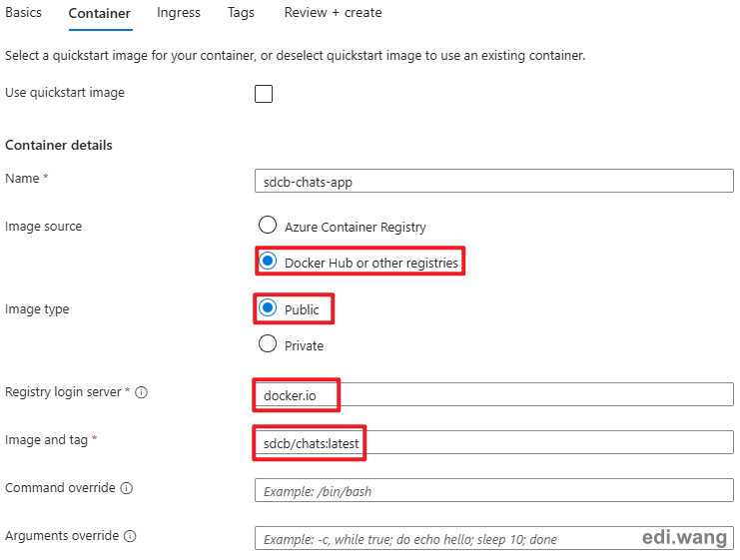This screenshot has width=740, height=560.
Task: Click info icon next to Command override
Action: coord(127,488)
